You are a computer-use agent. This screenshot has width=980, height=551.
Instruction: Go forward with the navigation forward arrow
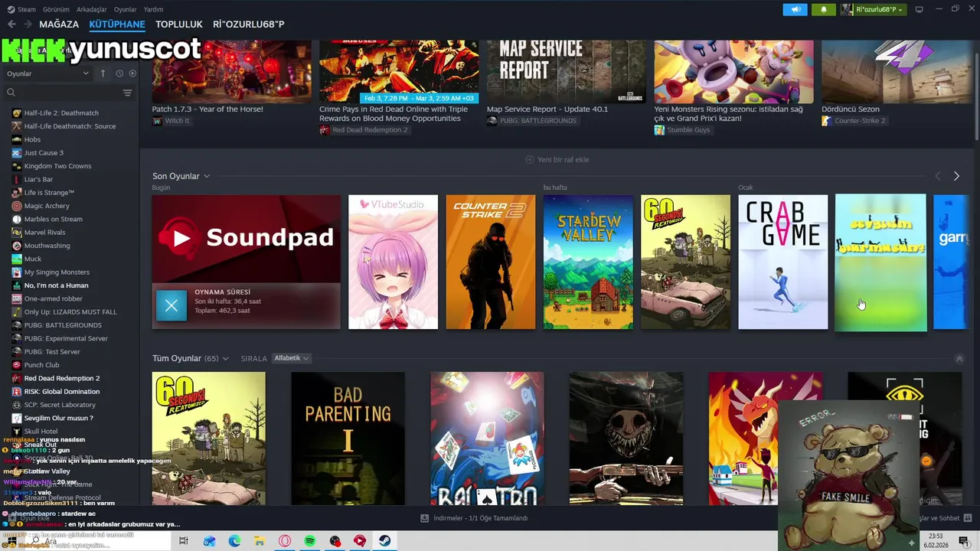coord(28,24)
